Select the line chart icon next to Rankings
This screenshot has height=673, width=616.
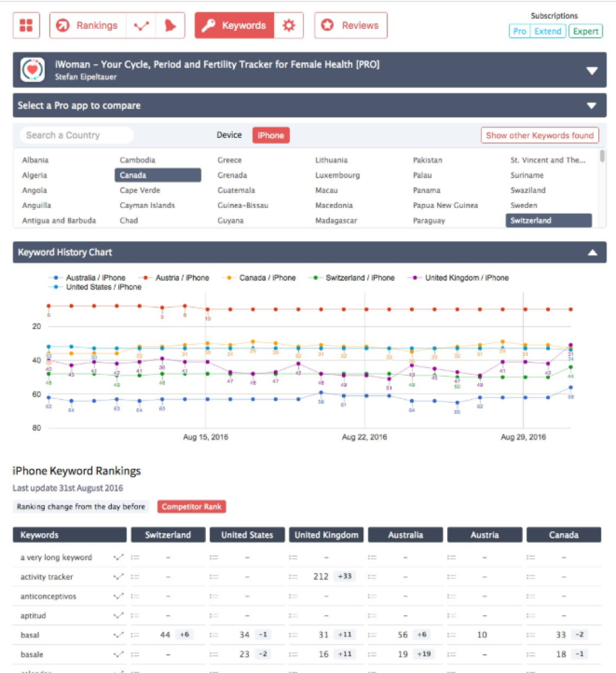142,26
